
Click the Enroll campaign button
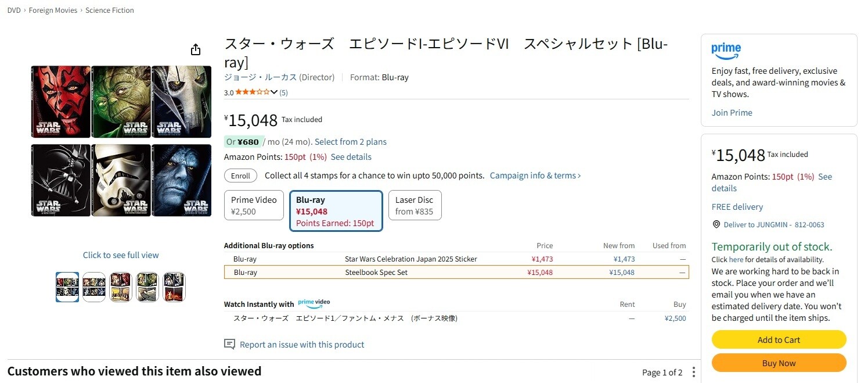pos(241,176)
